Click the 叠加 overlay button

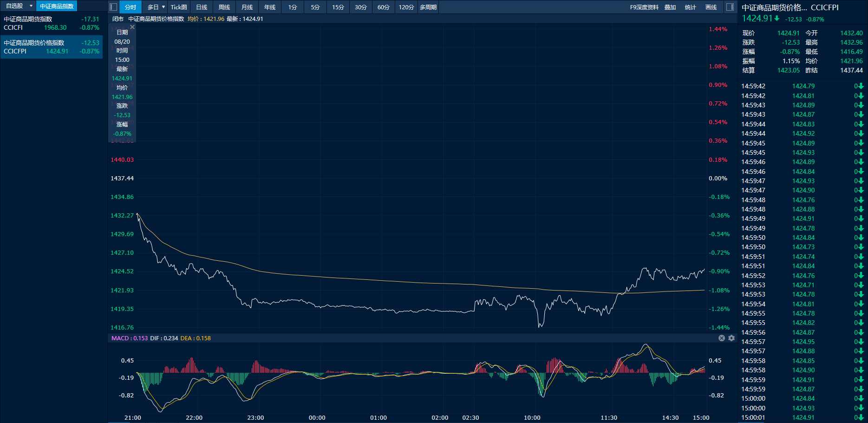click(670, 7)
